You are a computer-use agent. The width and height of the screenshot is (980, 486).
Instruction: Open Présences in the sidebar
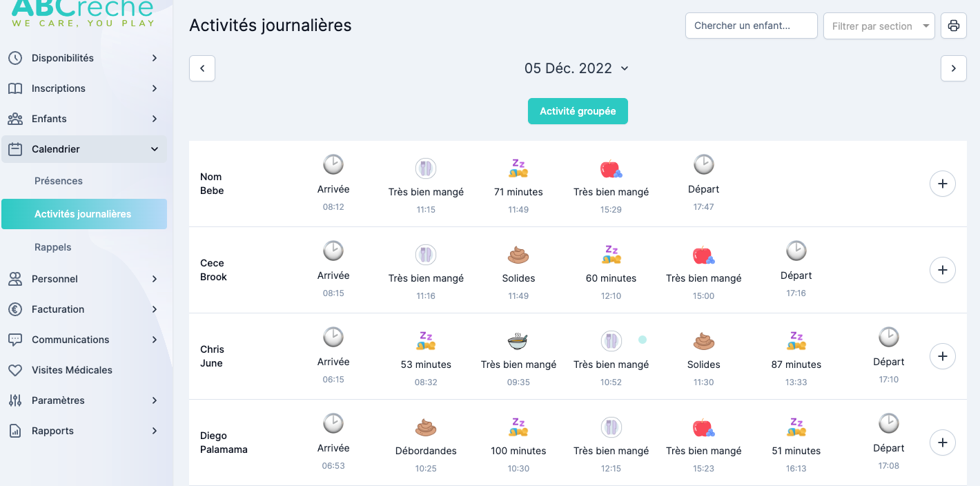click(x=59, y=181)
